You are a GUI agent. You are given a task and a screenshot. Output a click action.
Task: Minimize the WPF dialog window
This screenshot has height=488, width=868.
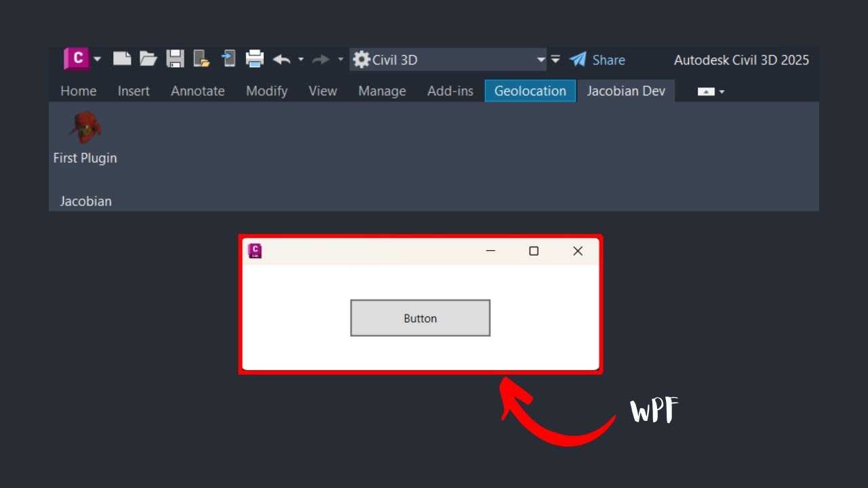(491, 251)
